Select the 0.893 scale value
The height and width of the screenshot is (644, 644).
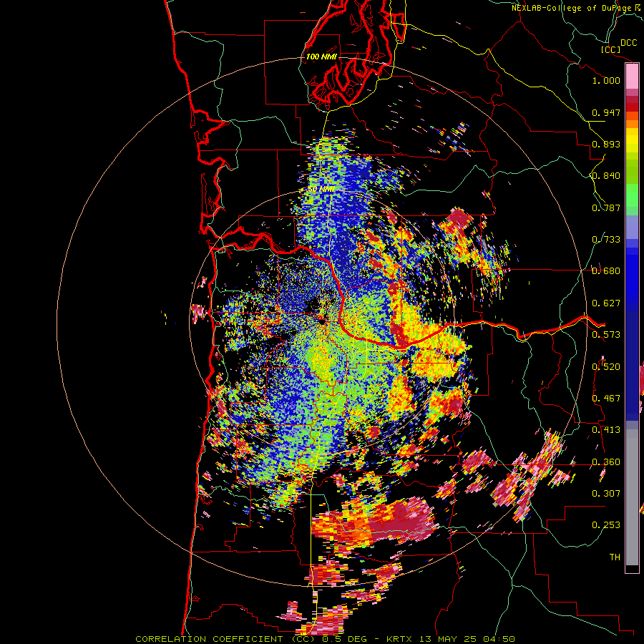click(606, 144)
